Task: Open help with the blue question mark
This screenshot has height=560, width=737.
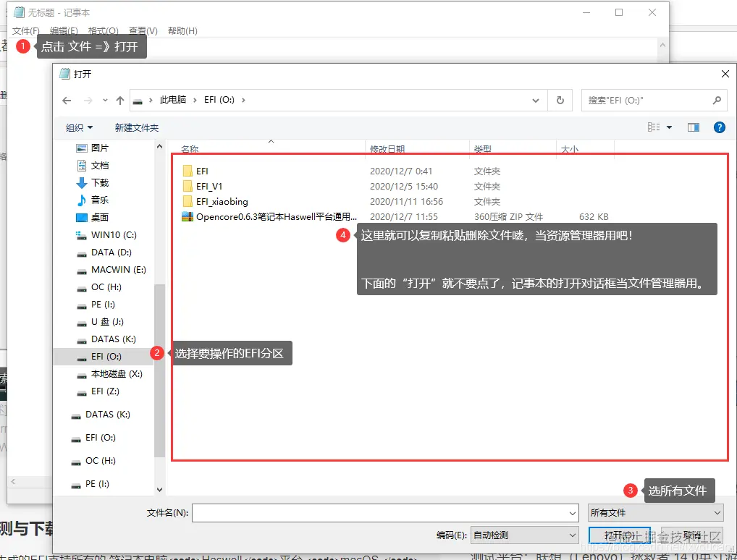Action: (719, 127)
